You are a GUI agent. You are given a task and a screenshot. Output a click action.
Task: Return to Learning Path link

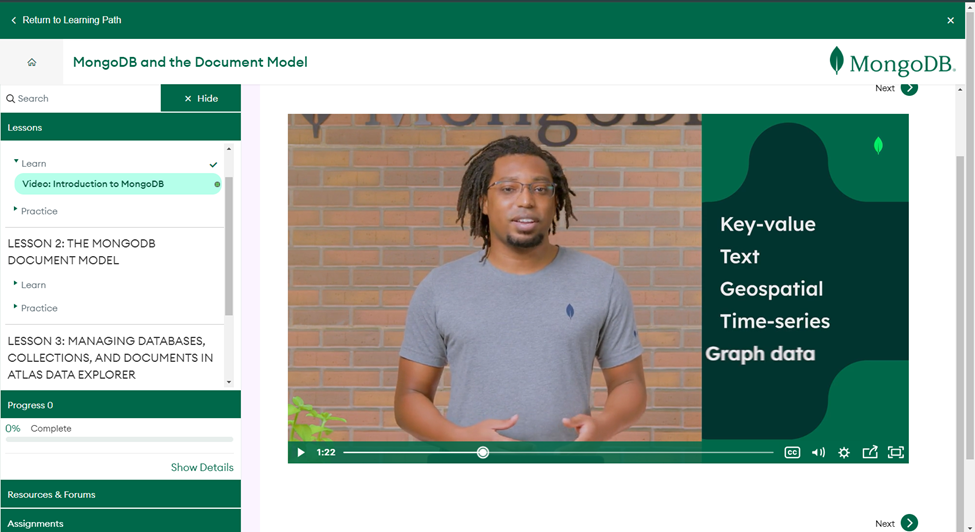coord(72,20)
